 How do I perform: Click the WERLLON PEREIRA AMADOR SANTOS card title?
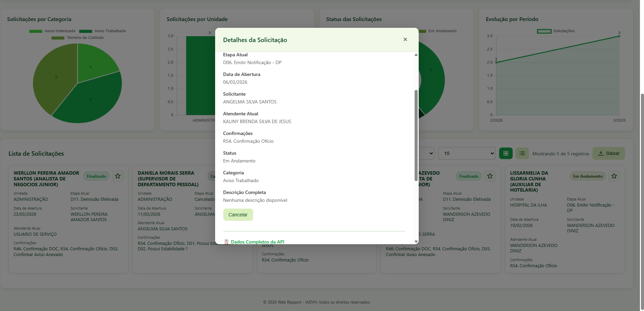pyautogui.click(x=46, y=179)
